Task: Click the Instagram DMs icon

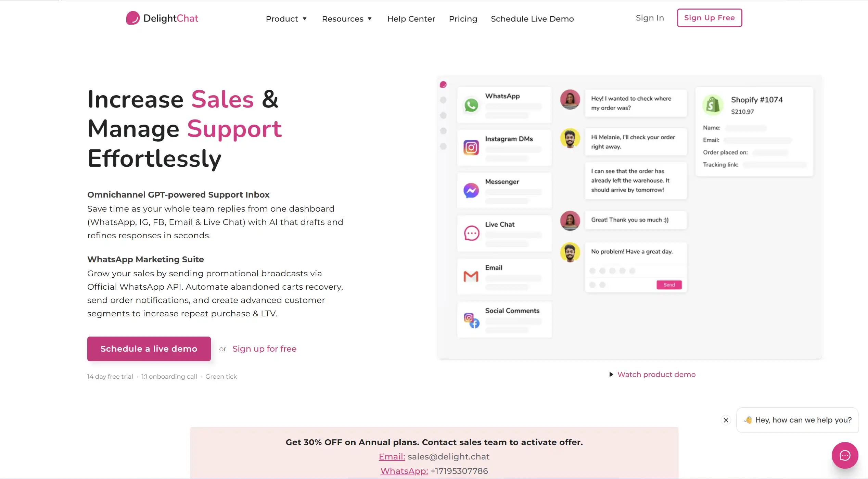Action: (x=471, y=148)
